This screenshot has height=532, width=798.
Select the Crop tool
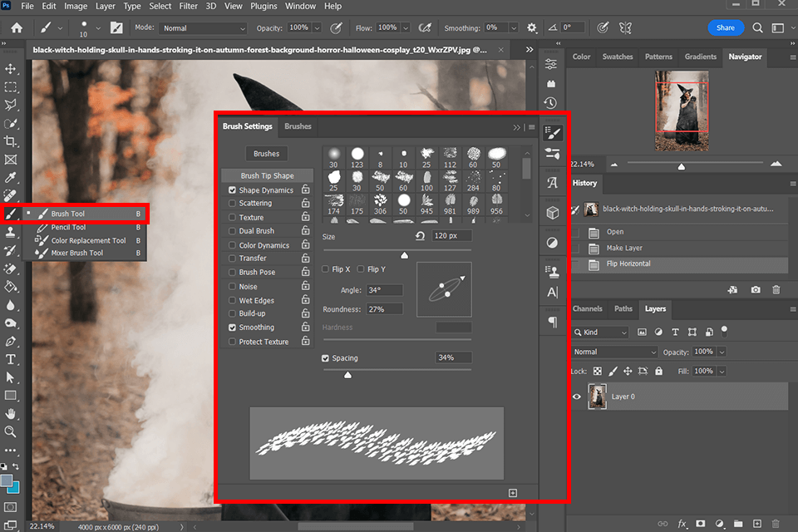(10, 141)
